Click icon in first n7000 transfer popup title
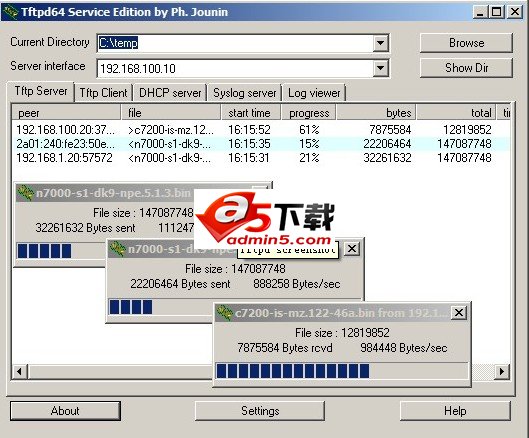529x438 pixels. point(26,193)
